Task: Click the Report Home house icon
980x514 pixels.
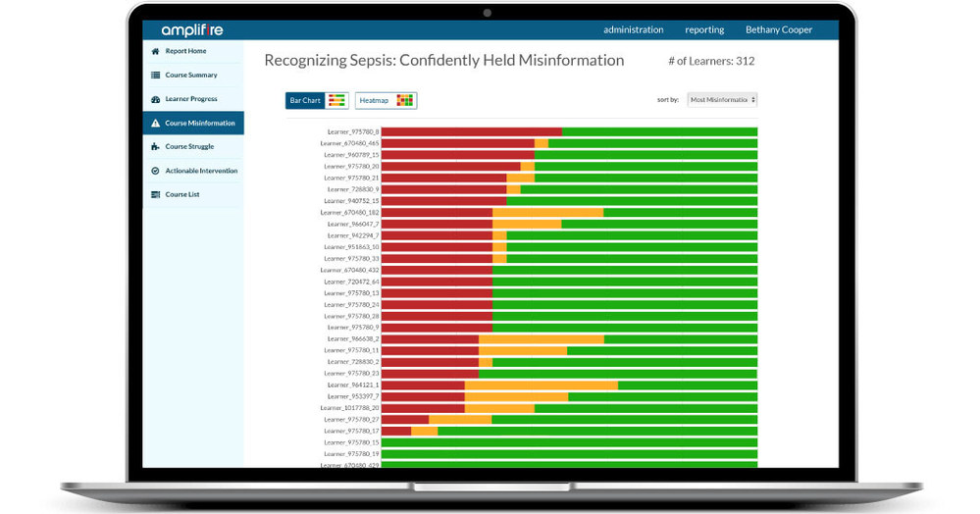Action: [155, 51]
